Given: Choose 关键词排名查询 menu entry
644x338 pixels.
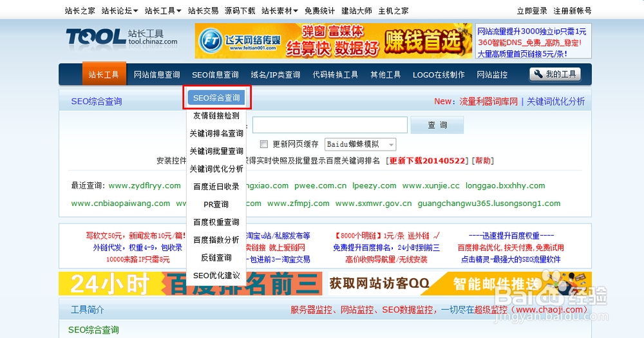Looking at the screenshot, I should (x=216, y=133).
